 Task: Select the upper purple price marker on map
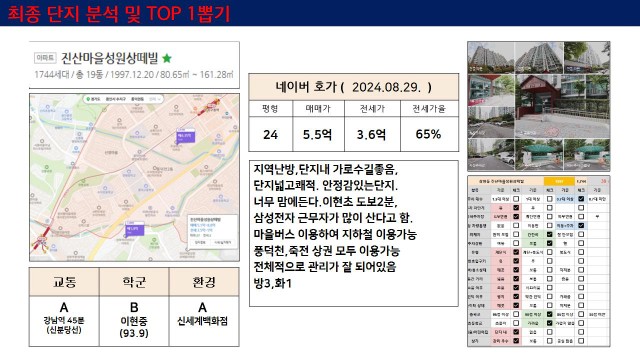pyautogui.click(x=185, y=136)
